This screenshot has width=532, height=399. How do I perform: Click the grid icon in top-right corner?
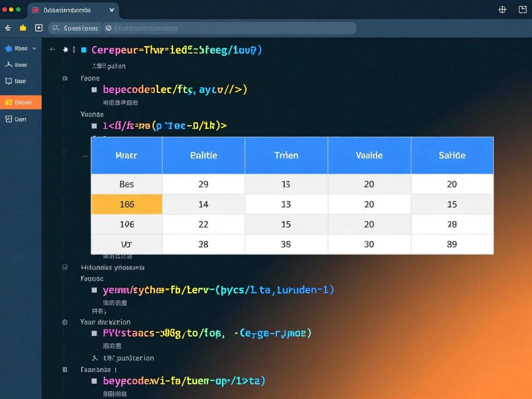502,10
